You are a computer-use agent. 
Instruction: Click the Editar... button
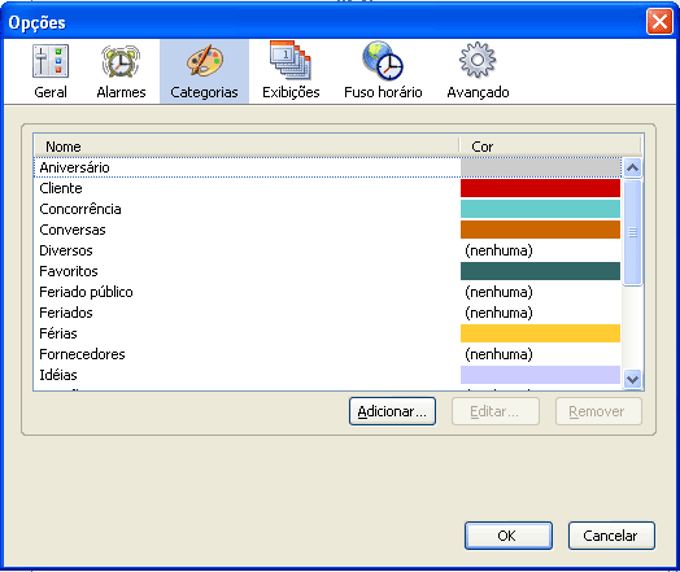[495, 411]
